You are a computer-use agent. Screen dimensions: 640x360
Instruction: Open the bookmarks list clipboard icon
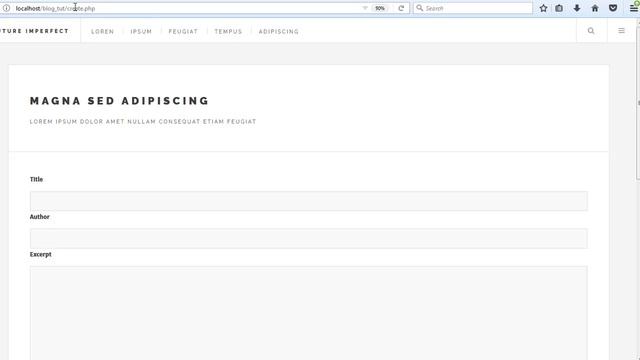tap(559, 8)
